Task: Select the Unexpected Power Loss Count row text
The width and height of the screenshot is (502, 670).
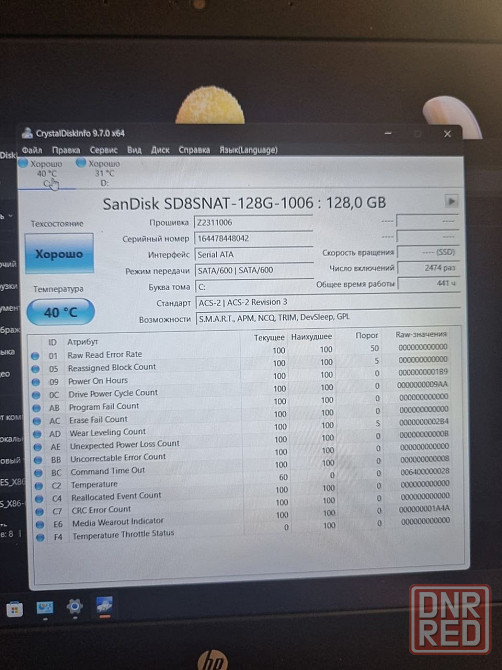Action: [125, 444]
